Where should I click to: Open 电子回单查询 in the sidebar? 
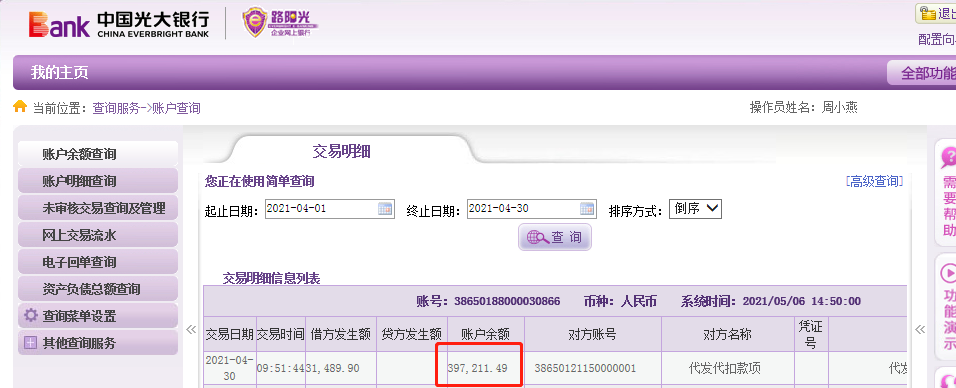tap(98, 262)
